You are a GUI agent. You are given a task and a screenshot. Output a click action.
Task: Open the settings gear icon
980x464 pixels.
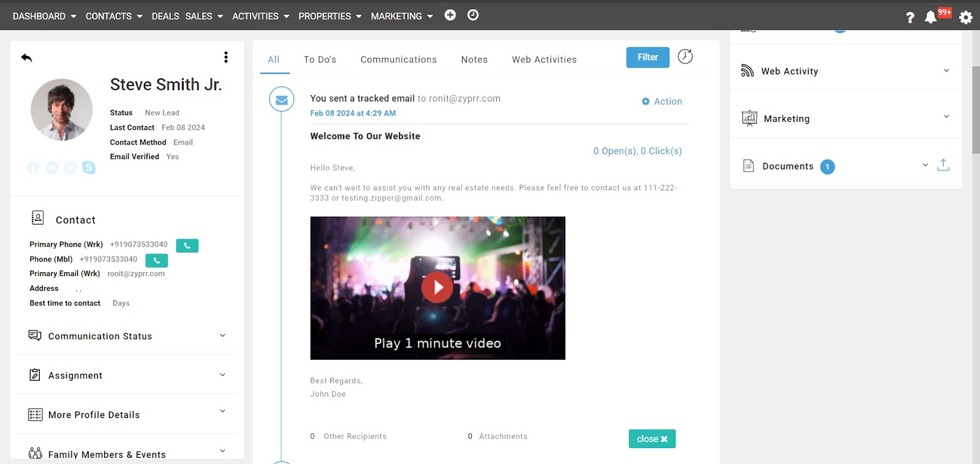pyautogui.click(x=966, y=17)
